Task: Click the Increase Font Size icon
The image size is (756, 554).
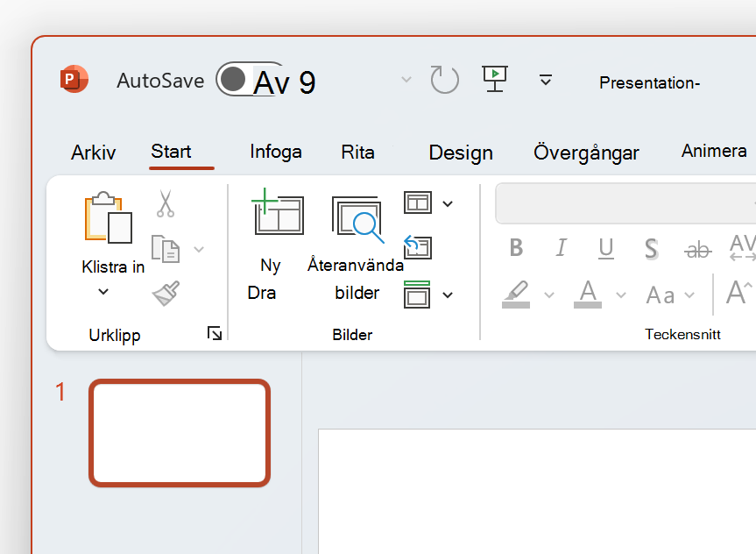Action: (739, 293)
